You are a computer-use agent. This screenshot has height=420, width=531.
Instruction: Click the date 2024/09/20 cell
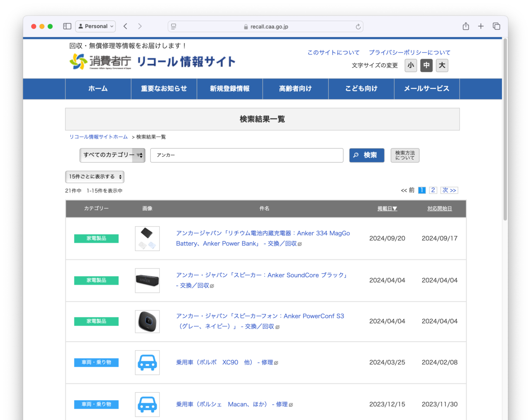click(x=387, y=238)
